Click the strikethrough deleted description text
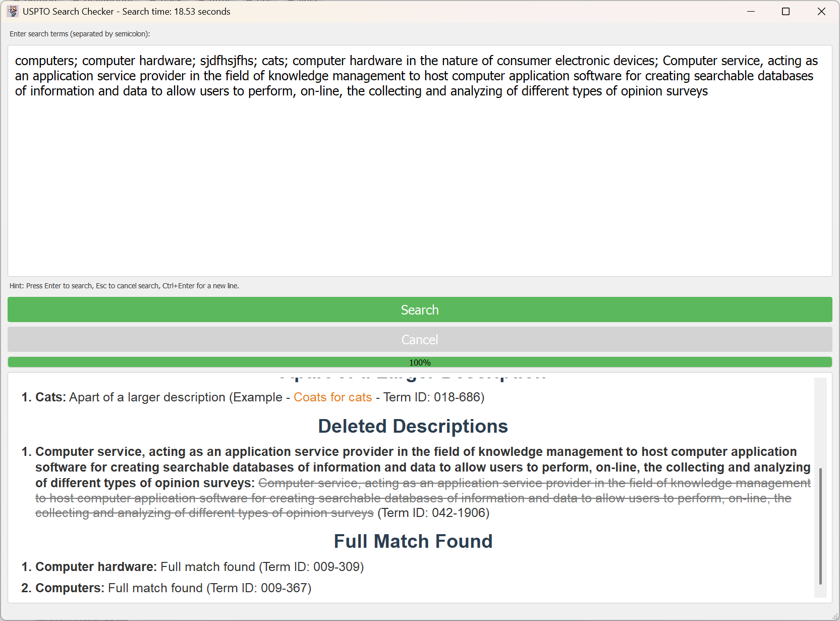Image resolution: width=840 pixels, height=621 pixels. coord(423,498)
